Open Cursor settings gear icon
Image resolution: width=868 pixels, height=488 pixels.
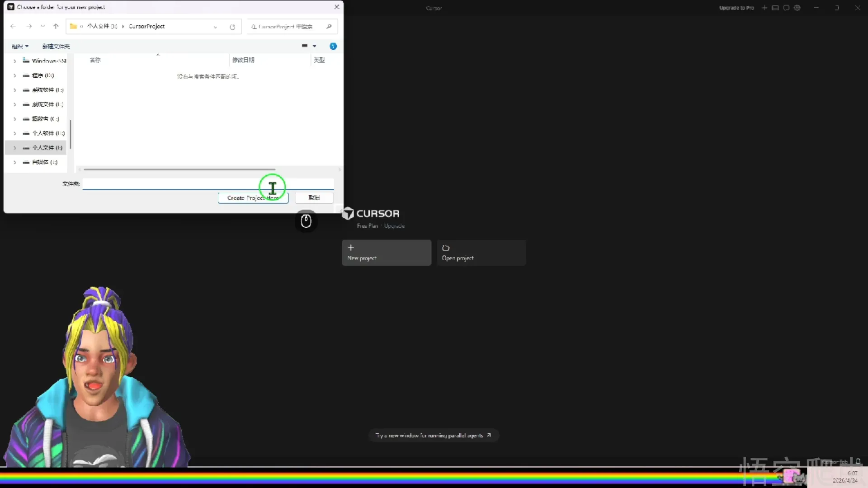797,8
